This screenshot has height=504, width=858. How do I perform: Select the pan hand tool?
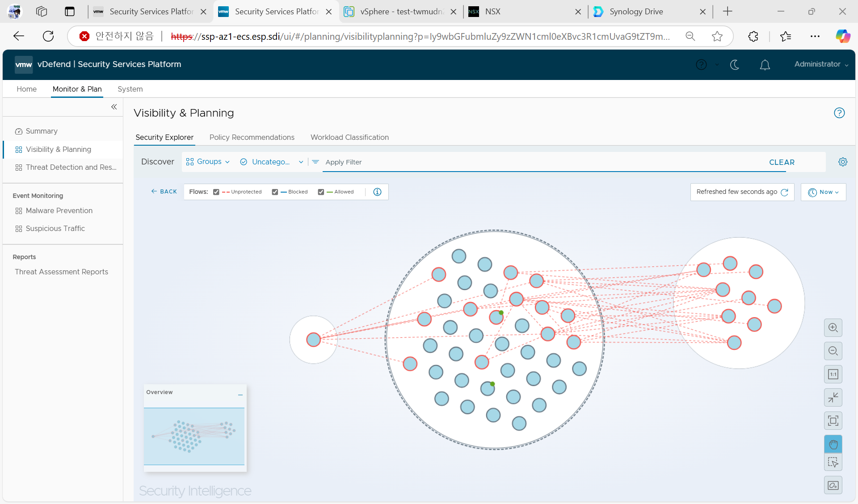pos(833,444)
